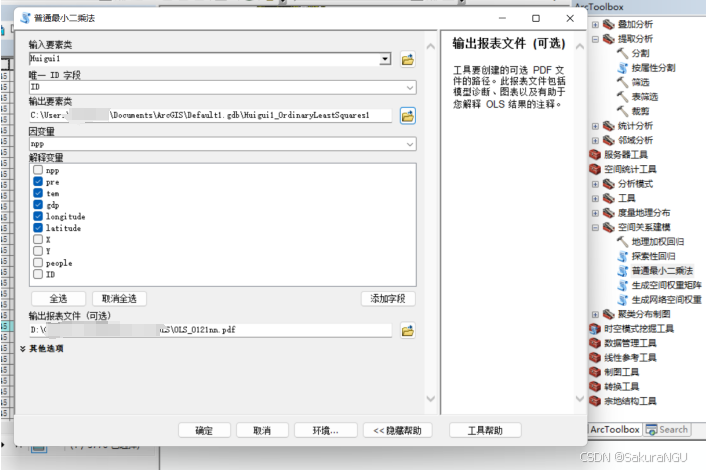
Task: Collapse the 空间关系建模 tree node
Action: point(595,227)
